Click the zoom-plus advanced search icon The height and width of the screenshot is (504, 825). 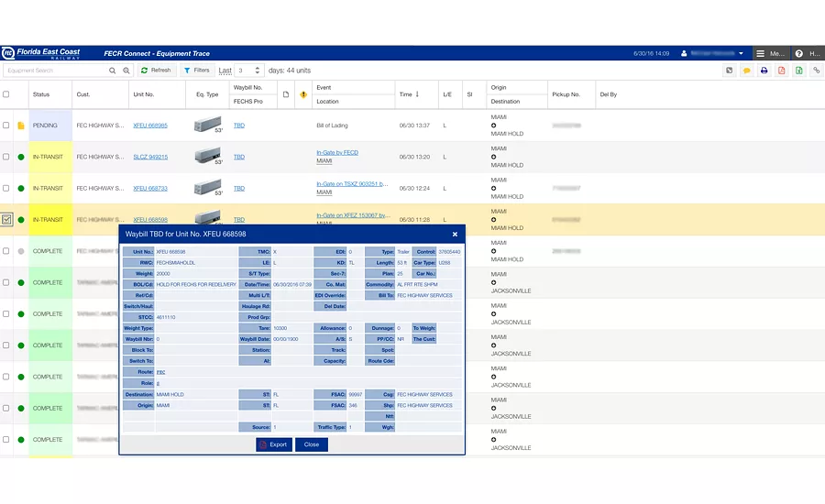pos(126,71)
